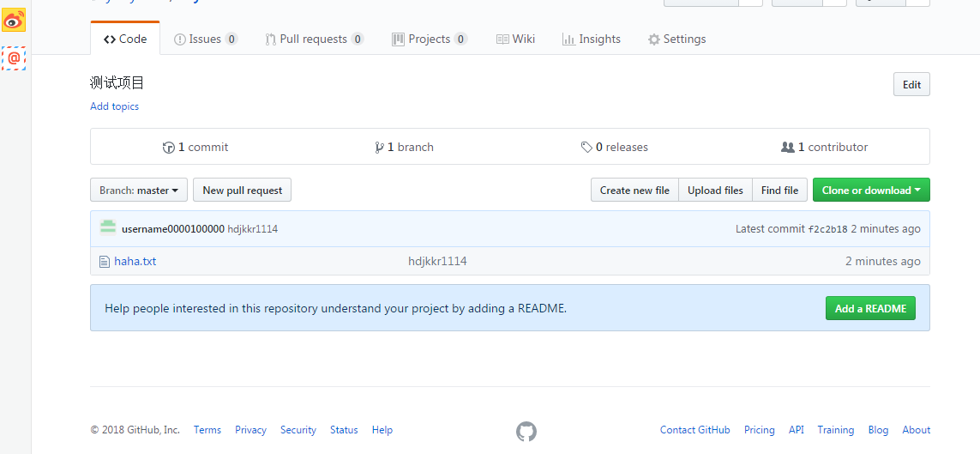Switch to the Issues tab
Screen dimensions: 980x454
[206, 39]
